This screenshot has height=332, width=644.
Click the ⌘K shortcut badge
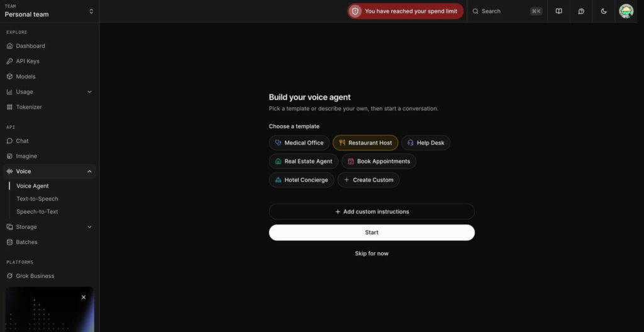(536, 11)
